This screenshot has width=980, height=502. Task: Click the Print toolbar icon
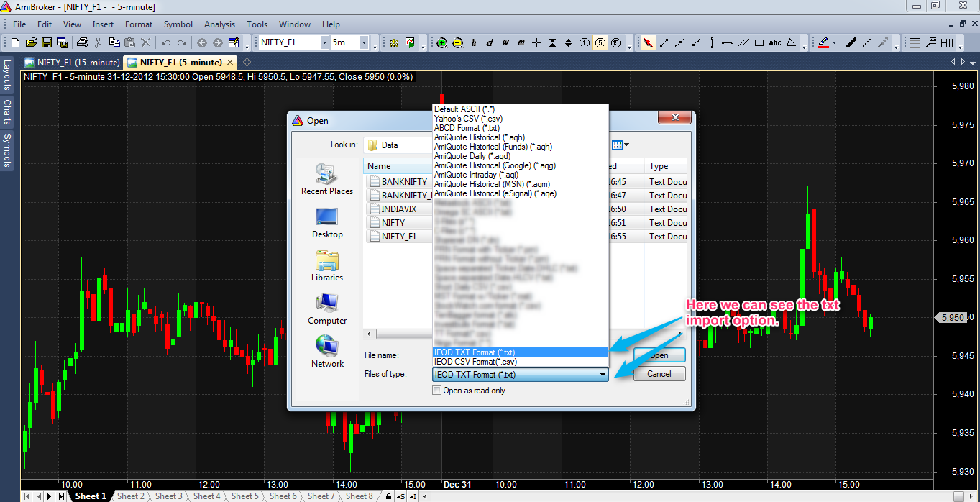[83, 42]
